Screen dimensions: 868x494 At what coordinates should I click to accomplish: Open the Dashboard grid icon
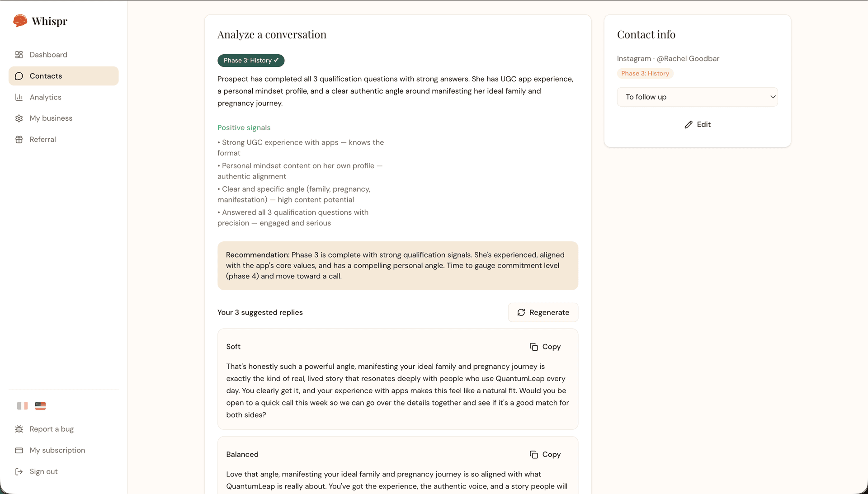19,55
